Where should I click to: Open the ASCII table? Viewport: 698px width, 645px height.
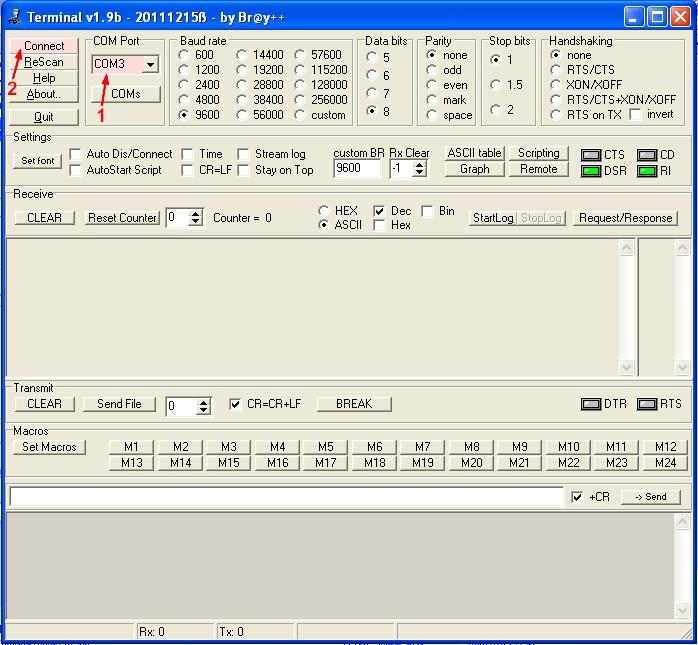[x=474, y=153]
